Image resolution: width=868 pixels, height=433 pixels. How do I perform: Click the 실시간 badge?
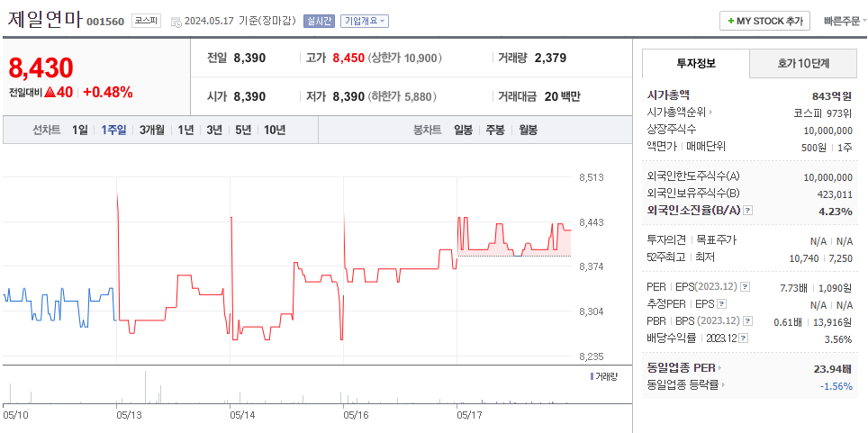319,22
